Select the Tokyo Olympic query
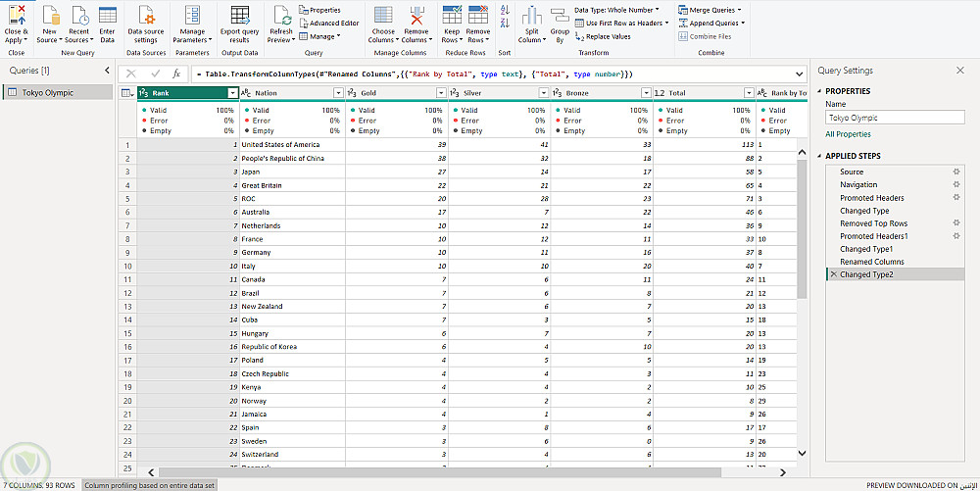The height and width of the screenshot is (491, 980). coord(58,92)
